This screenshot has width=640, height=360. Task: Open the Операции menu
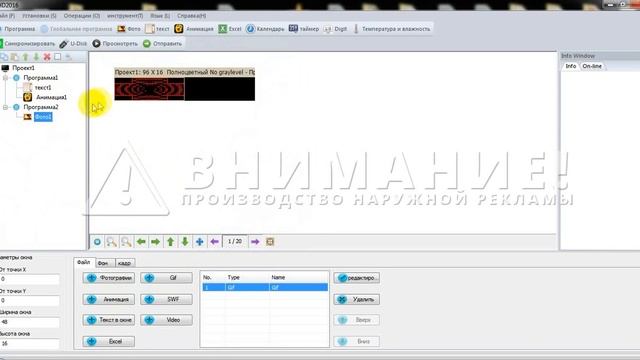tap(82, 16)
